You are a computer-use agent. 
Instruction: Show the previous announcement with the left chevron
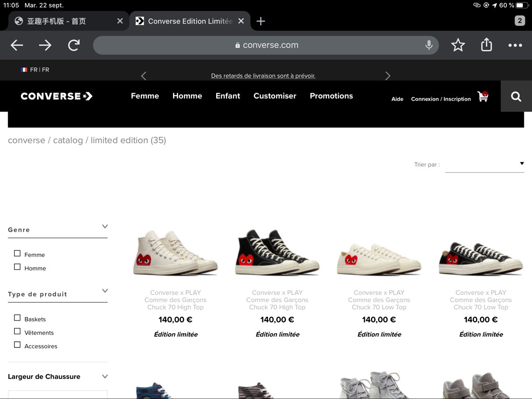143,76
